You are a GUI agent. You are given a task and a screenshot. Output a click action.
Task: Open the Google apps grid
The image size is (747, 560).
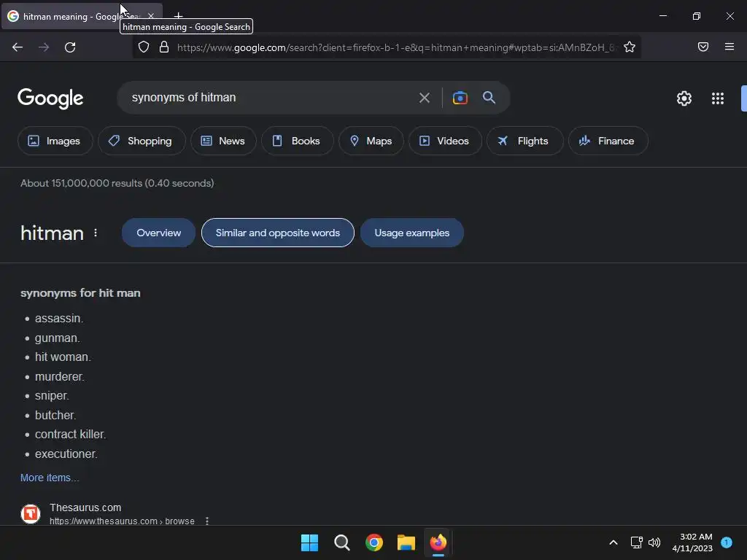(x=718, y=98)
